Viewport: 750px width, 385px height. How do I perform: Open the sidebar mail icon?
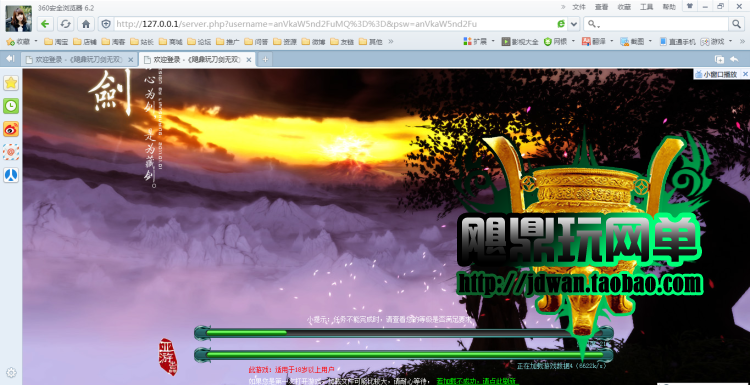pos(11,152)
